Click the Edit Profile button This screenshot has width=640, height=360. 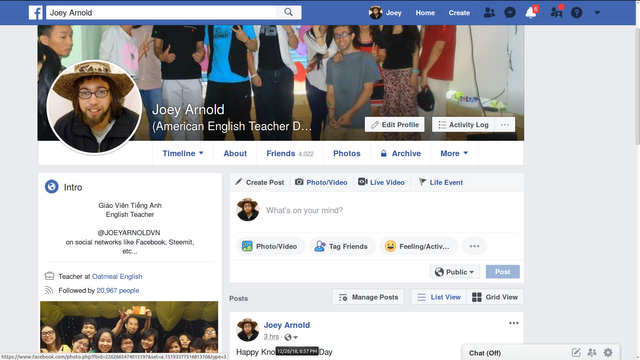395,124
